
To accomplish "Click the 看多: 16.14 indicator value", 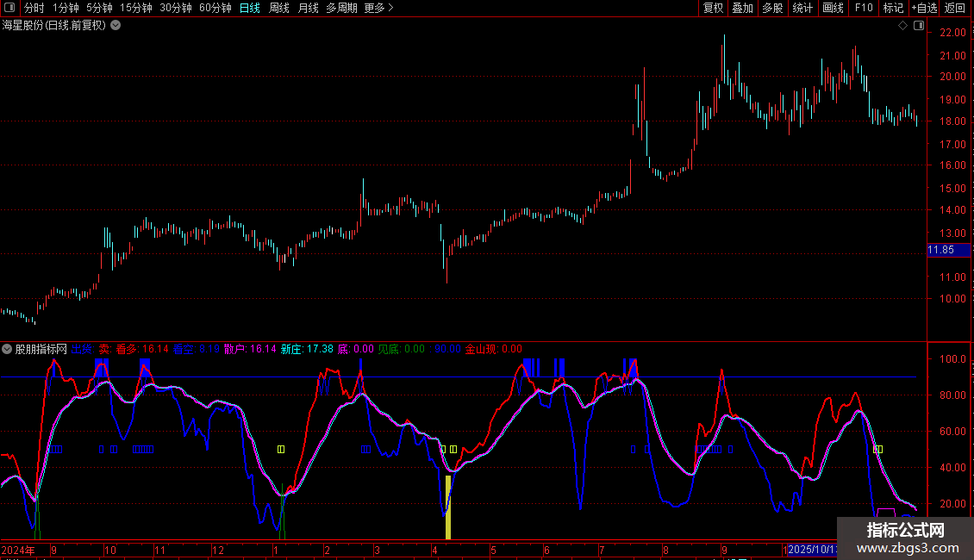I will tap(142, 349).
